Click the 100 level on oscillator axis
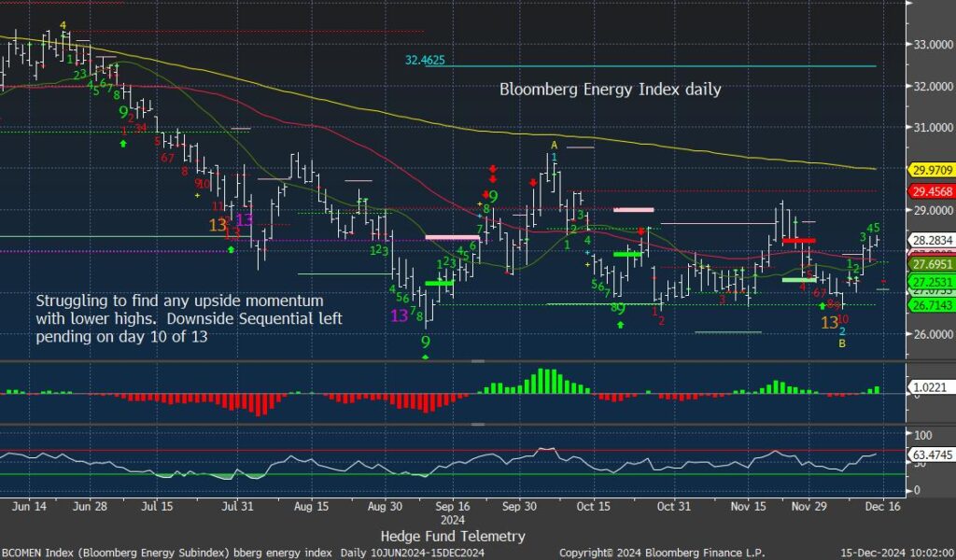956x560 pixels. pos(923,435)
